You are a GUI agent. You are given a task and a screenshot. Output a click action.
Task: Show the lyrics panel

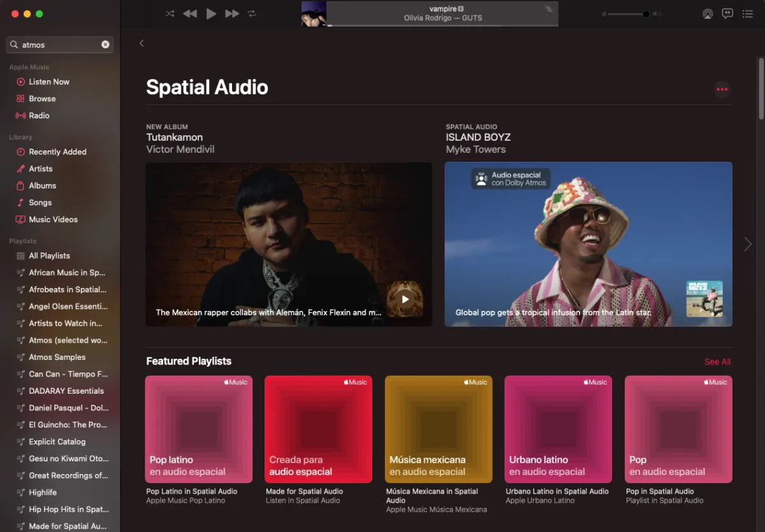[727, 13]
